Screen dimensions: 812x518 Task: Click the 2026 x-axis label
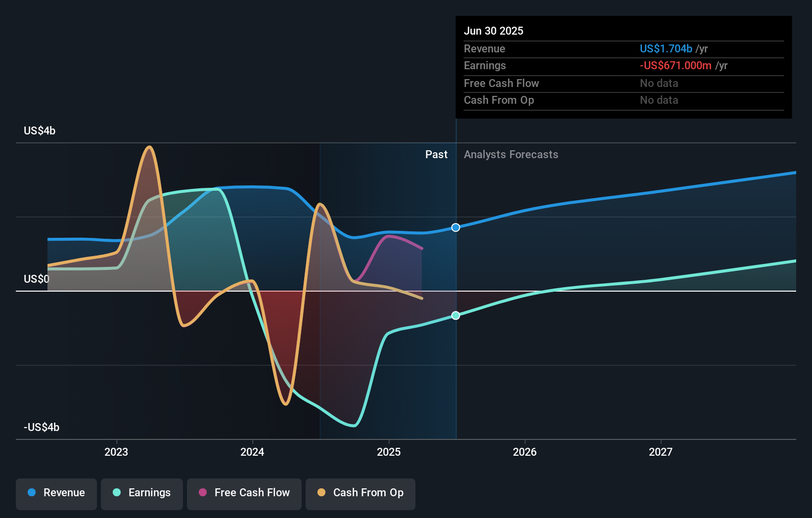click(525, 452)
